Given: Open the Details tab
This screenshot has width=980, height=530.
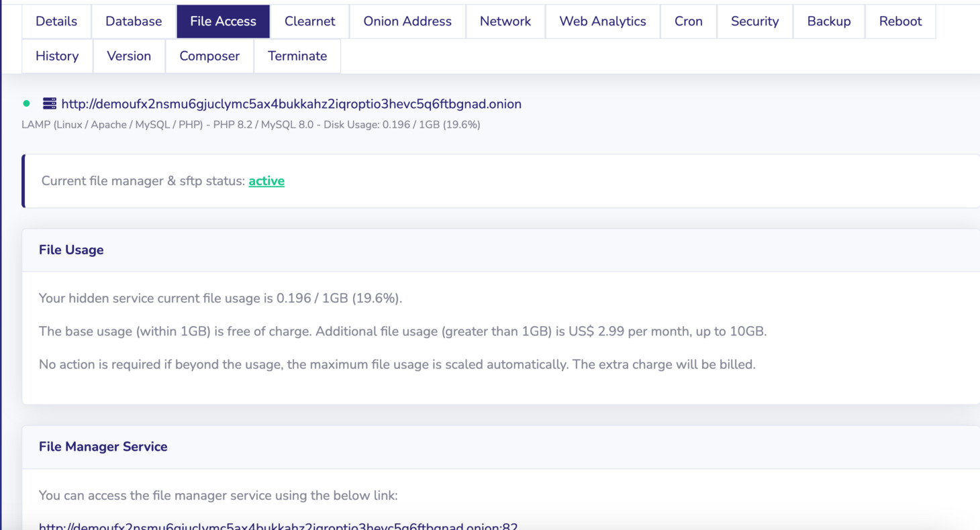Looking at the screenshot, I should (56, 21).
